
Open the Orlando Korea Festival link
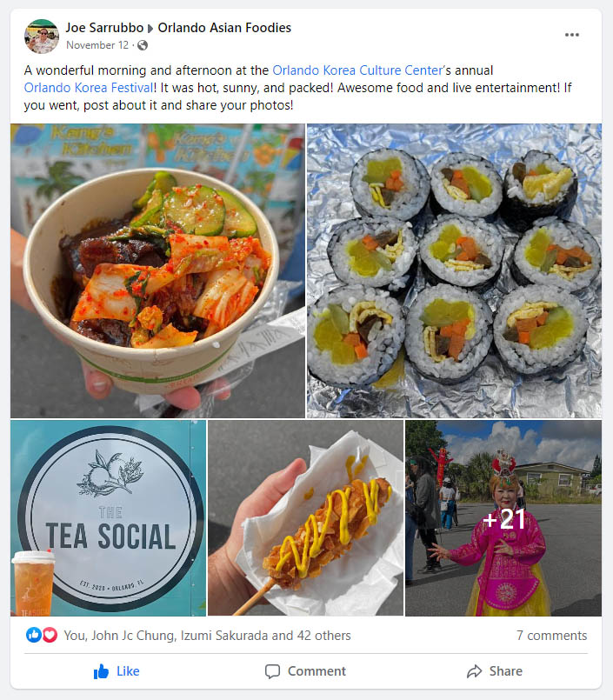tap(89, 88)
